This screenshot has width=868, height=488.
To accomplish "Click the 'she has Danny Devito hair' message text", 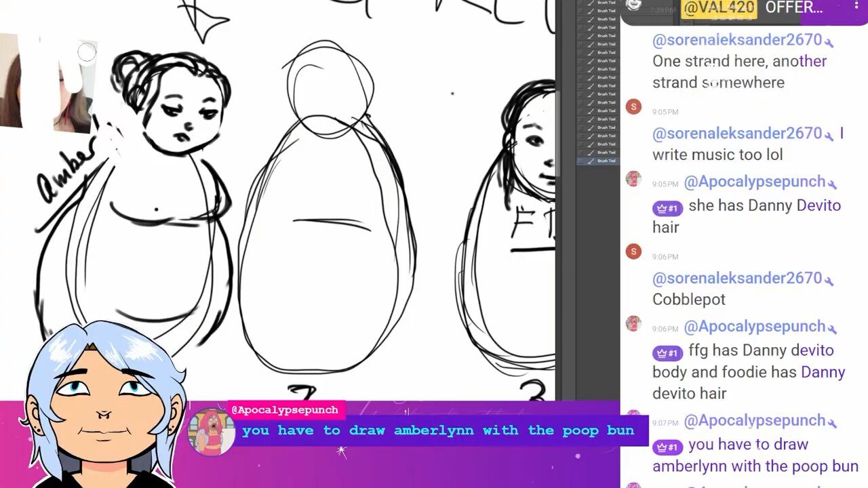I will click(747, 216).
